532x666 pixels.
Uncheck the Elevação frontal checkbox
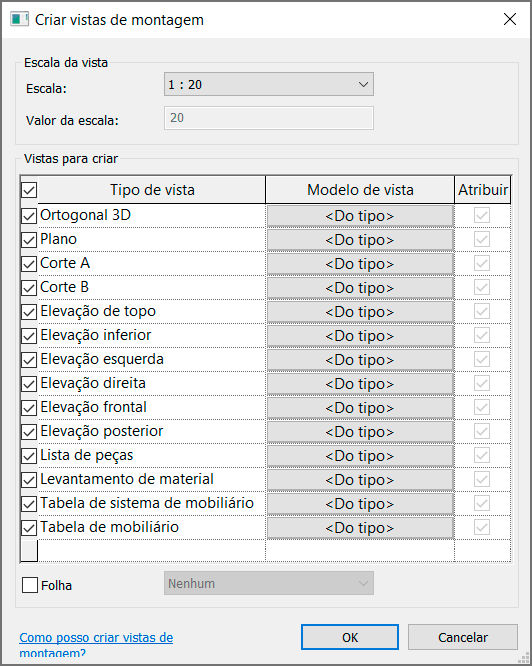(x=29, y=408)
